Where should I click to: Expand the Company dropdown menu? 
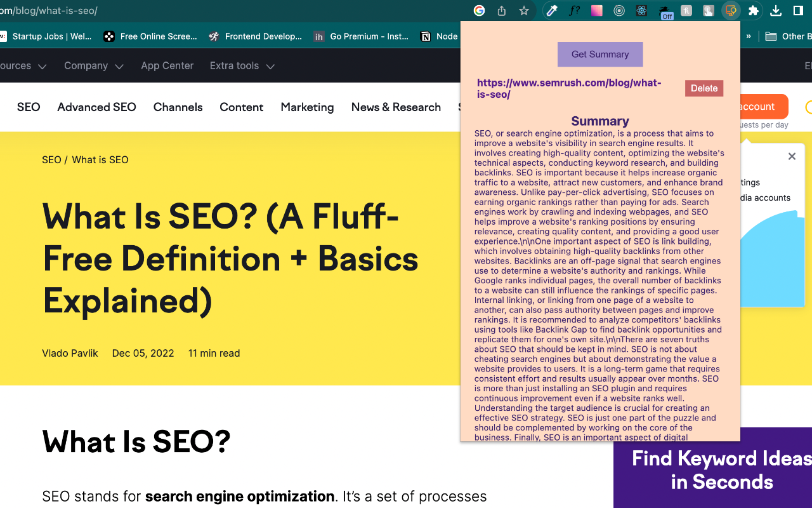(94, 66)
